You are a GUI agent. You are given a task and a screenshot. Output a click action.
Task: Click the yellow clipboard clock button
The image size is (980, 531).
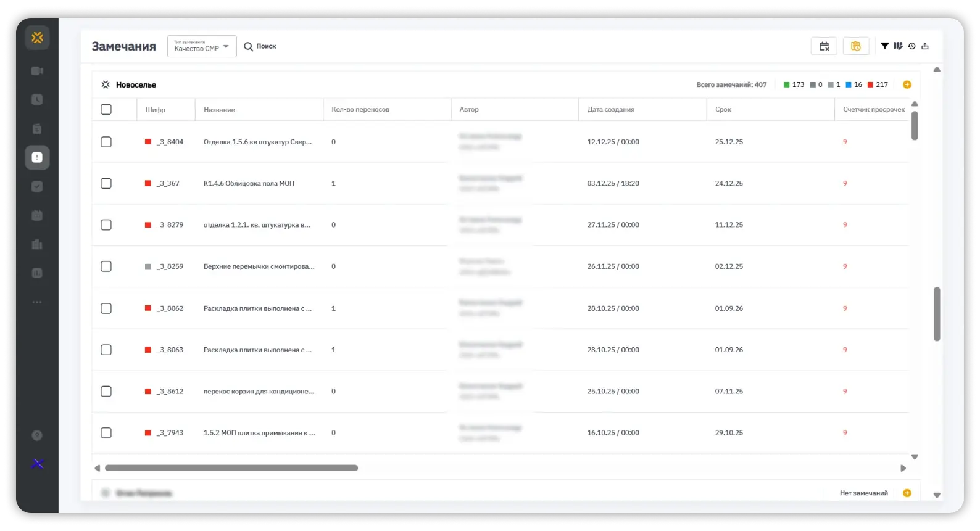coord(856,46)
